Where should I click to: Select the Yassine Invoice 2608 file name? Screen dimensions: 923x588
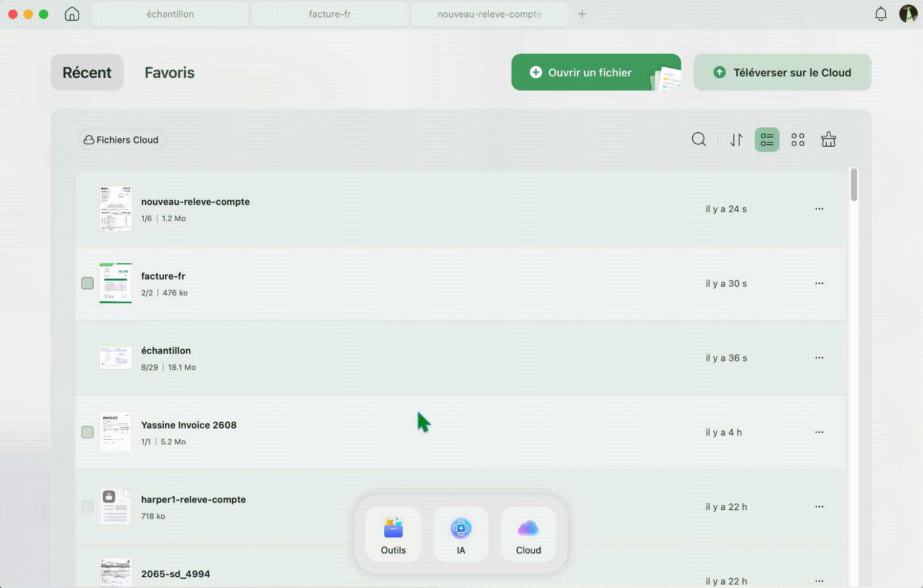point(189,425)
